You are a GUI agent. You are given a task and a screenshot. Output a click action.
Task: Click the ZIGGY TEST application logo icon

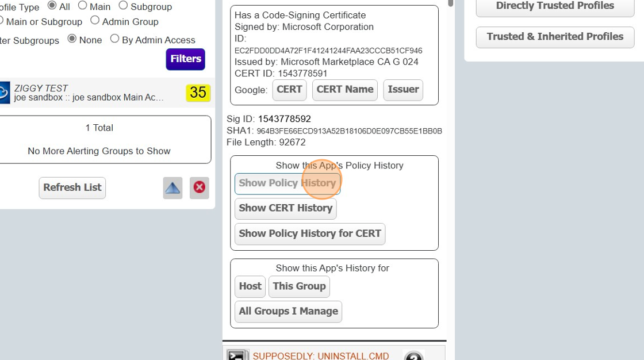tap(4, 92)
